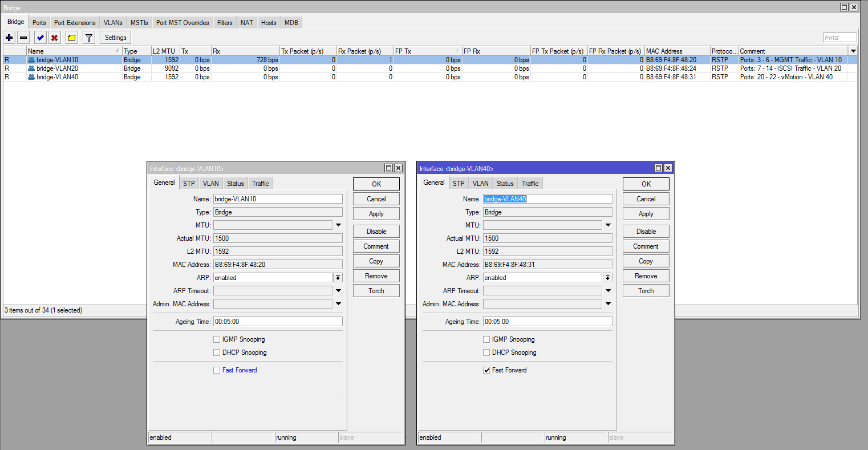Click the yellow Comment note icon
This screenshot has width=868, height=450.
click(x=71, y=38)
